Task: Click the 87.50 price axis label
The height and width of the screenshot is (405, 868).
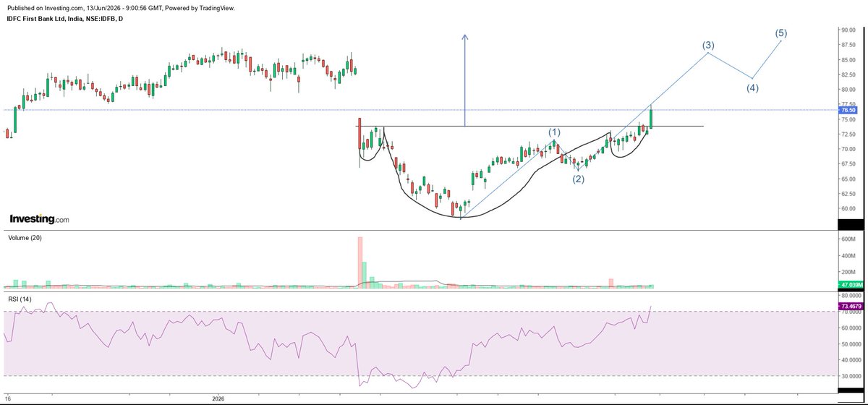Action: tap(847, 45)
